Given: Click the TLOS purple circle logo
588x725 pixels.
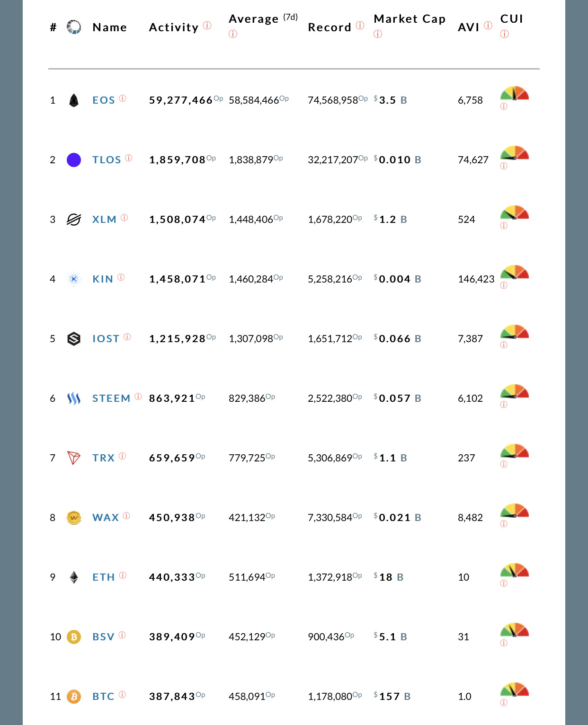Looking at the screenshot, I should click(x=74, y=160).
